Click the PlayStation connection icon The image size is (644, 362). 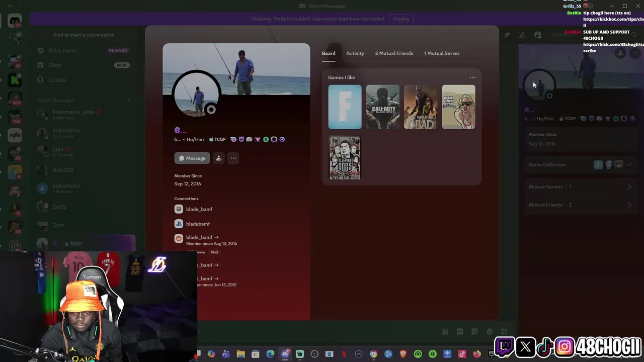click(179, 224)
